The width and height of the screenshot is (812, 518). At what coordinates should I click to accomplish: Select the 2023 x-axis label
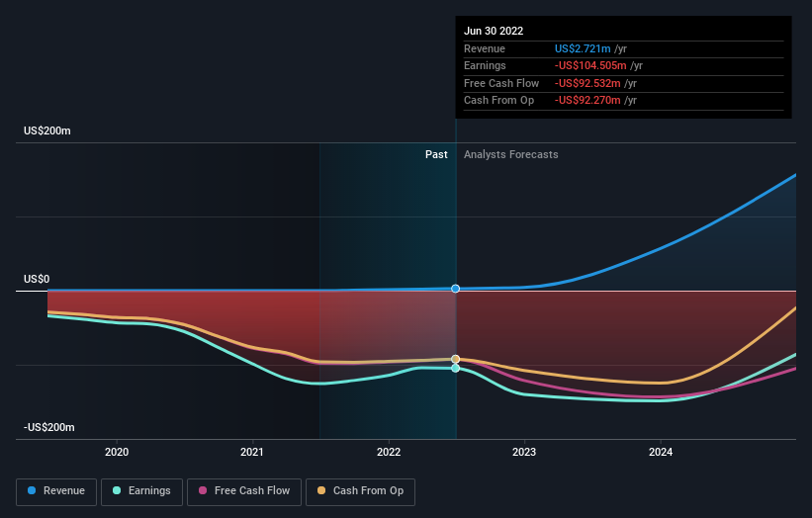point(524,452)
